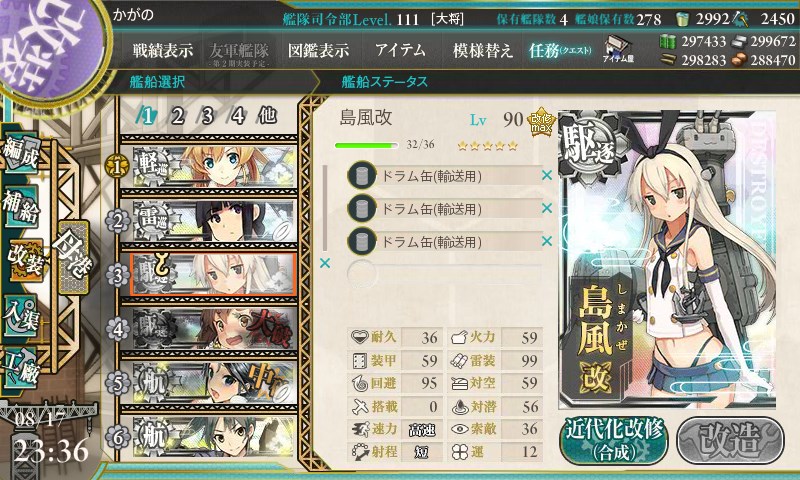
Task: Open the 任務(クエスト) quest menu
Action: (x=560, y=50)
